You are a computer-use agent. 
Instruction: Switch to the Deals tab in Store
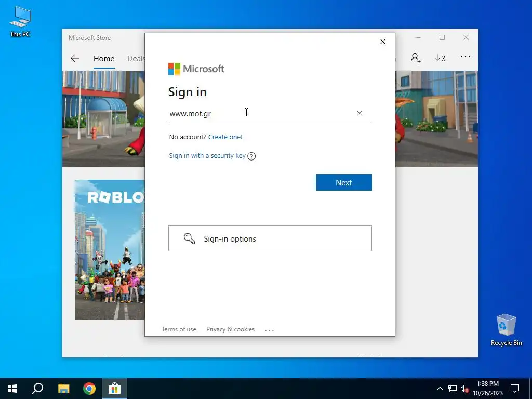click(136, 58)
